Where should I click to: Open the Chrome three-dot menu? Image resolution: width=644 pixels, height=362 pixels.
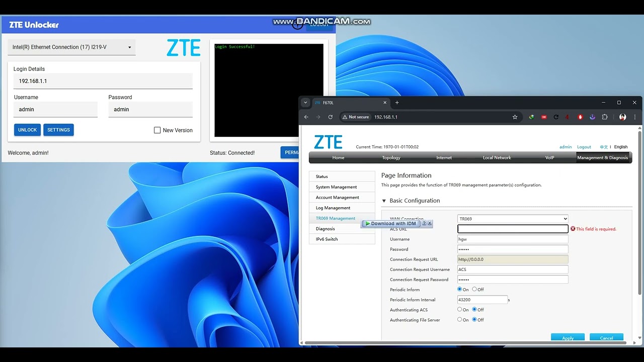[635, 117]
